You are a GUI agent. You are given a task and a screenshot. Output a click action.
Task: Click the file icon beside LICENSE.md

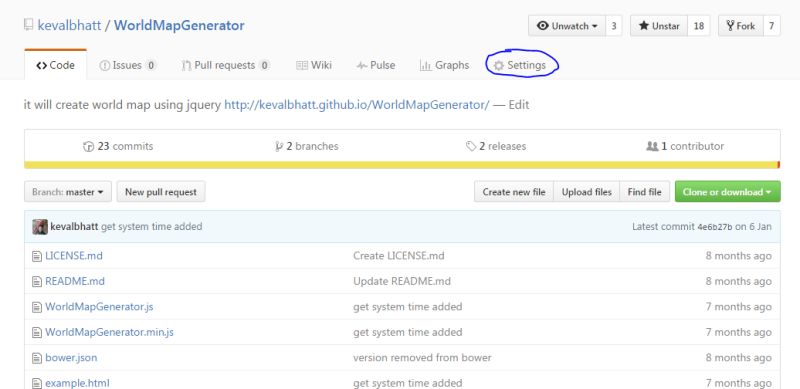point(37,256)
